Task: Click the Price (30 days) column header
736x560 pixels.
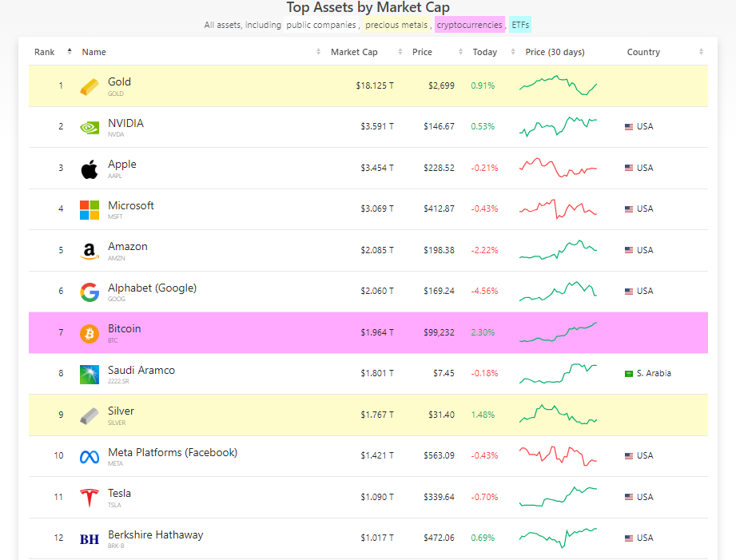Action: tap(555, 52)
